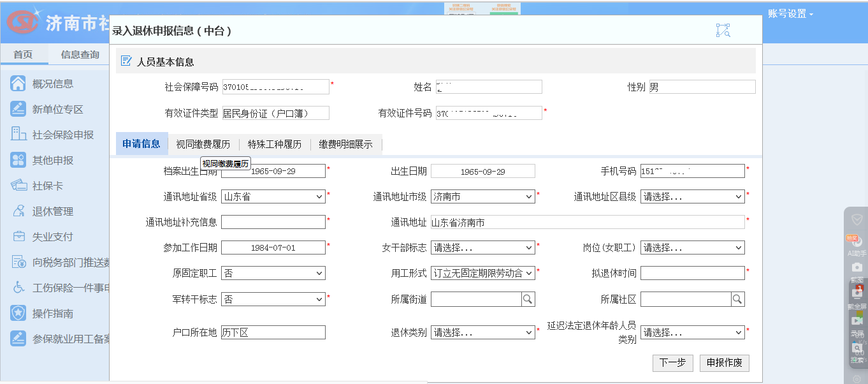Click the 下一步 button
The image size is (868, 384).
point(672,363)
